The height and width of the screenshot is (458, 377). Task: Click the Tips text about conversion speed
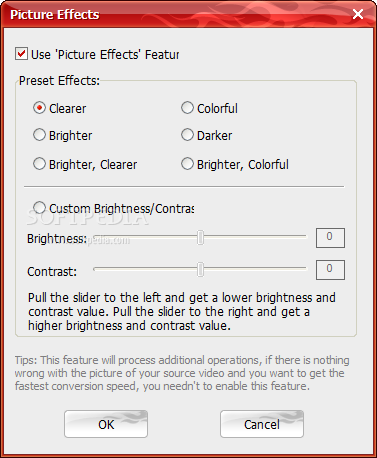182,373
